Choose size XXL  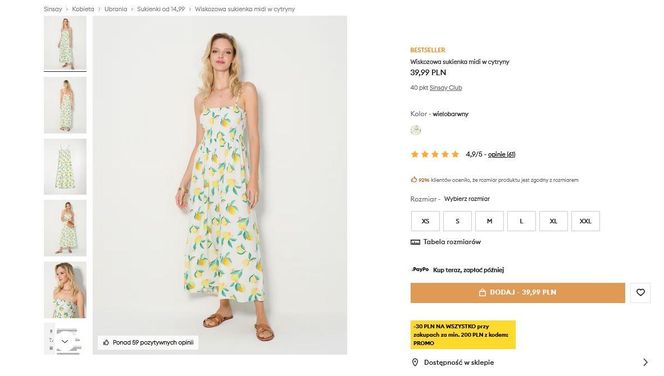click(585, 221)
